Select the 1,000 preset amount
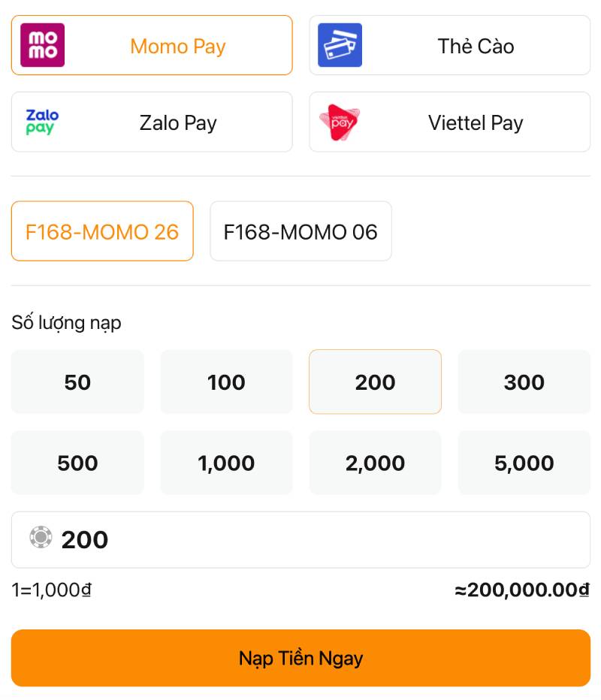Viewport: 601px width, 700px height. tap(226, 463)
